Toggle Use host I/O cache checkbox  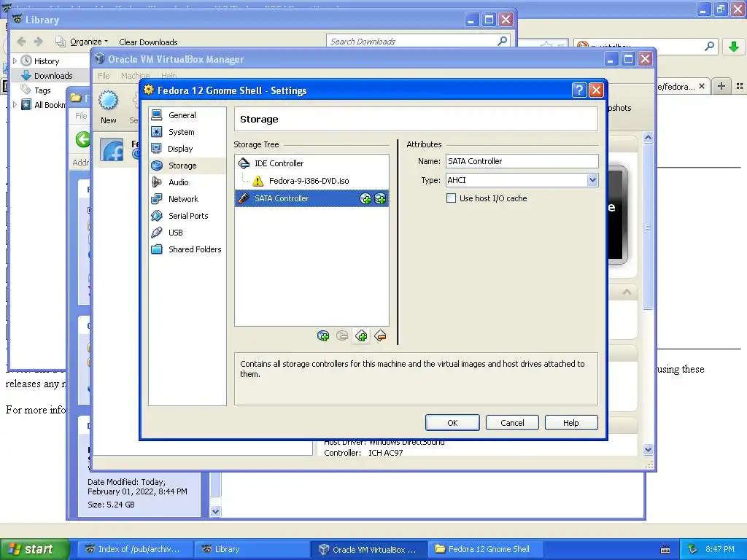click(451, 198)
